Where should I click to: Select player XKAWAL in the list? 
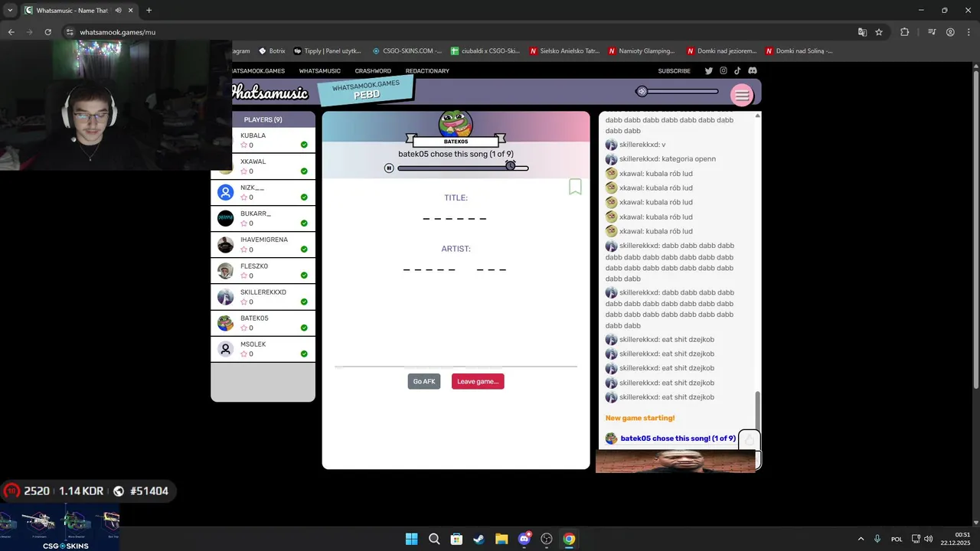pyautogui.click(x=263, y=166)
